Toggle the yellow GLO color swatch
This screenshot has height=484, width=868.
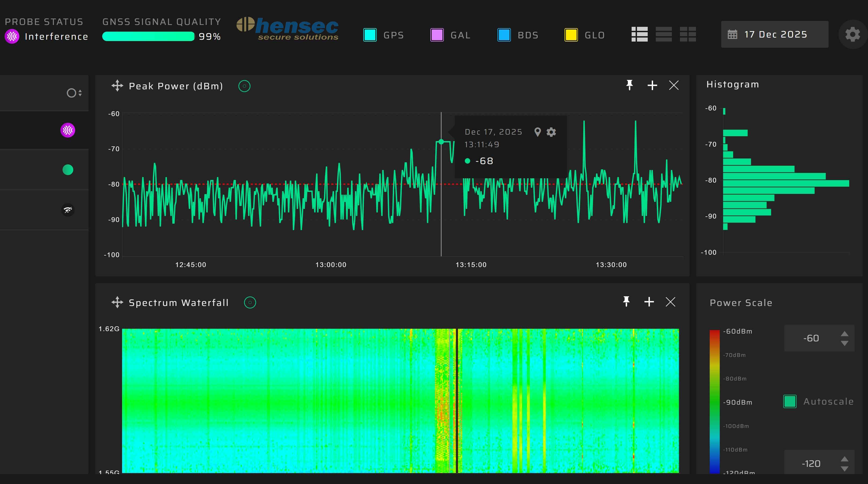[x=571, y=35]
